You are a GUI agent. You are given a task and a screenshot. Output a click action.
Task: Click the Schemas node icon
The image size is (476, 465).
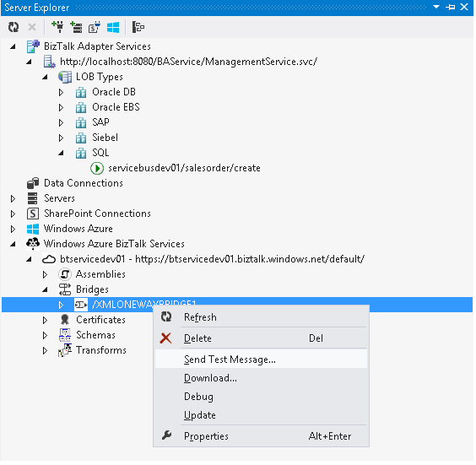[x=65, y=335]
